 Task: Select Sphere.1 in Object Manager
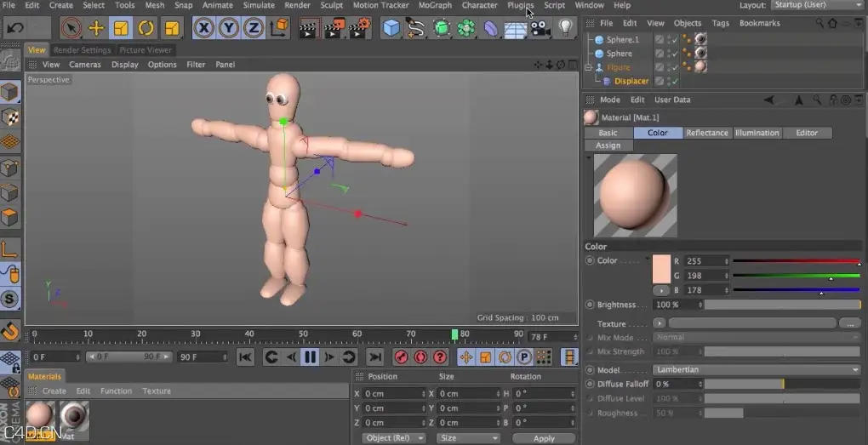(x=622, y=39)
